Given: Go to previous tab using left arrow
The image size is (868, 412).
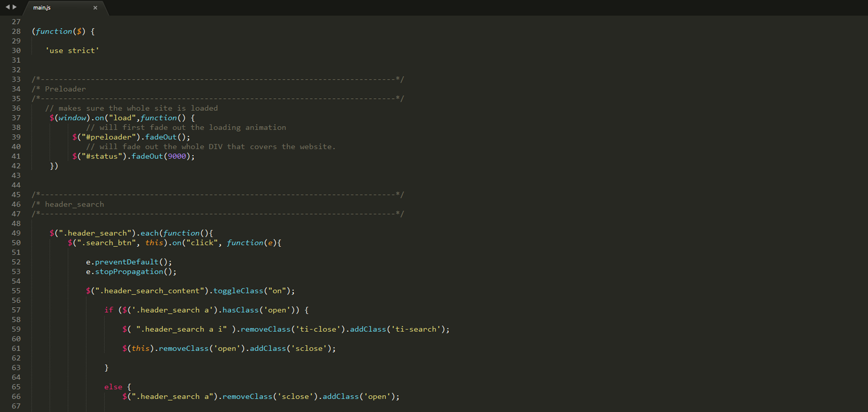Looking at the screenshot, I should [x=7, y=7].
